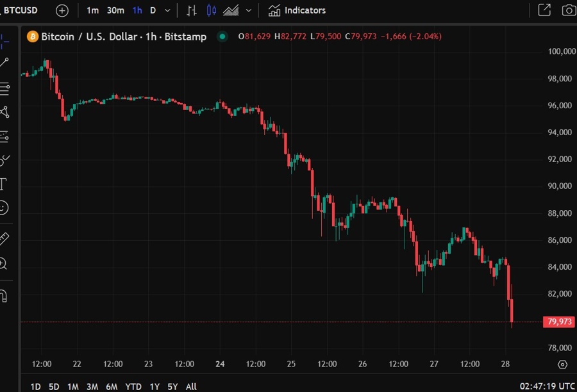
Task: Select the 30m timeframe
Action: [115, 10]
